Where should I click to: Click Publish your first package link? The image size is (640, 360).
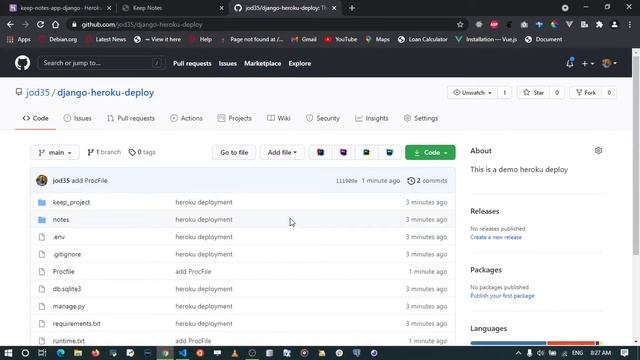(x=502, y=296)
